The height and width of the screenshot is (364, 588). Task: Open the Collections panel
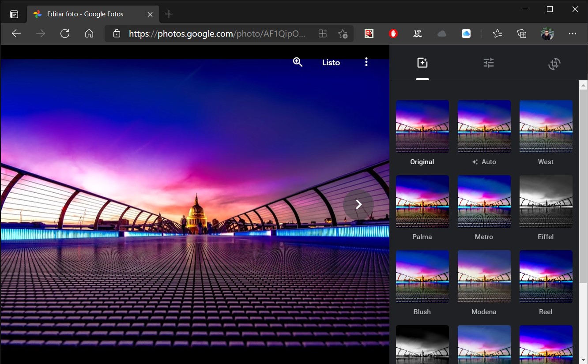click(522, 34)
